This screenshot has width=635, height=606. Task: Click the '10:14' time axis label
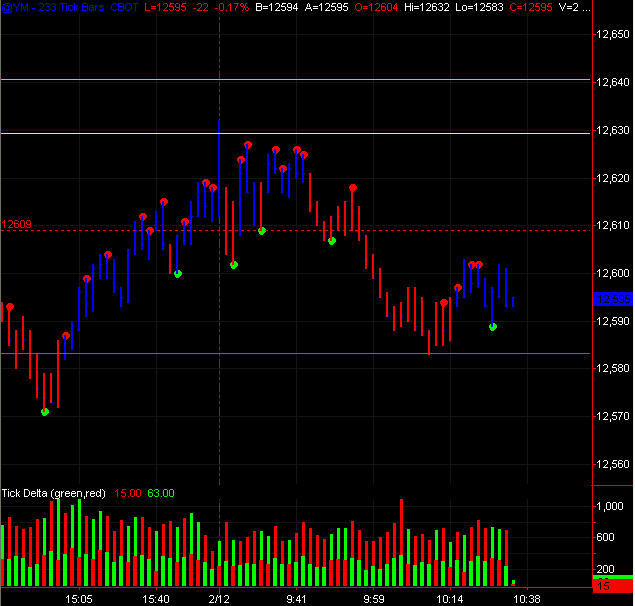[450, 599]
